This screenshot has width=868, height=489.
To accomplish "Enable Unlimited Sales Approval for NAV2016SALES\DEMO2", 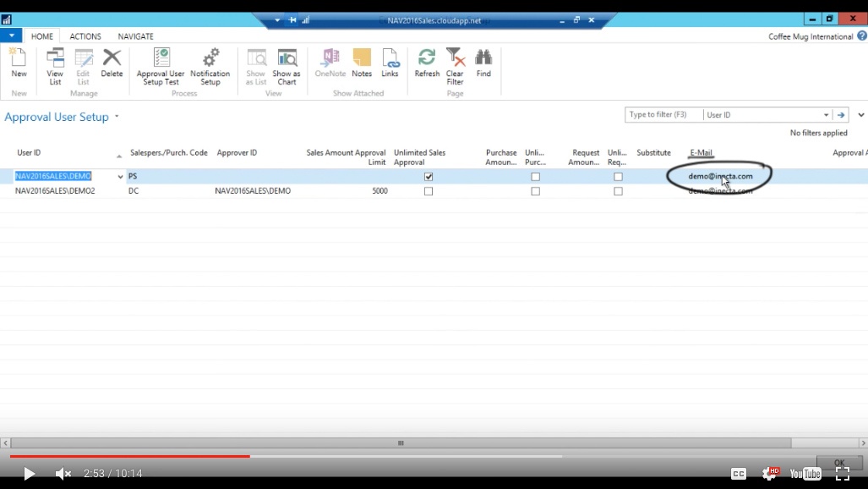I will click(x=429, y=190).
